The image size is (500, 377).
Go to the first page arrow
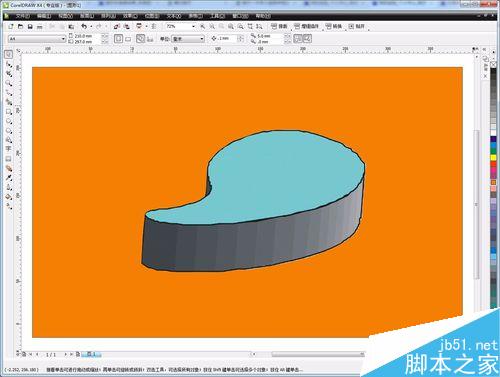[x=31, y=354]
